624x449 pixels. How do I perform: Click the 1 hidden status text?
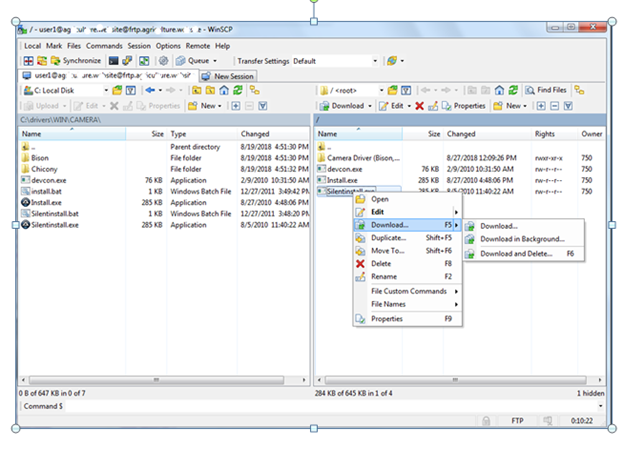click(591, 393)
